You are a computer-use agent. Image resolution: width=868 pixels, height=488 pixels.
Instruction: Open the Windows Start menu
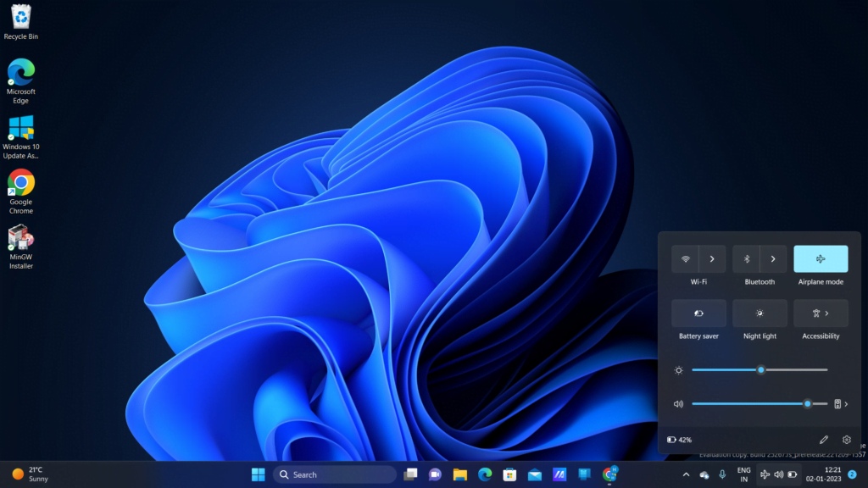[x=258, y=474]
